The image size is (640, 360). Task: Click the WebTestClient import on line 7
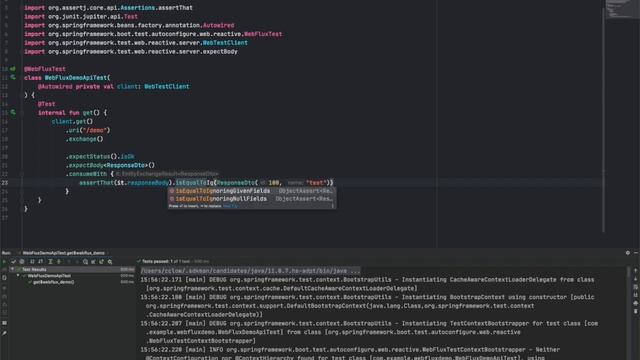coord(225,43)
